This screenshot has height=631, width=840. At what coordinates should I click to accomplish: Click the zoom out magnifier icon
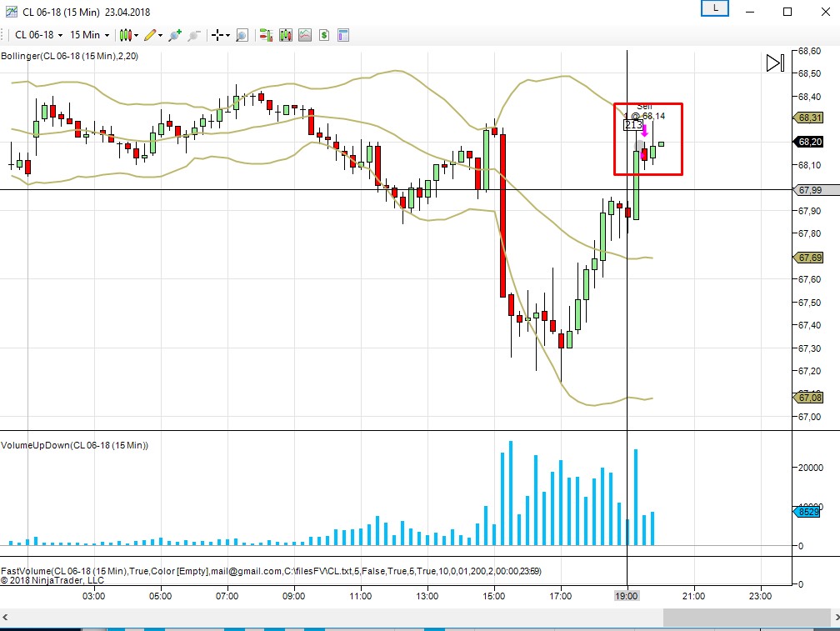click(193, 35)
